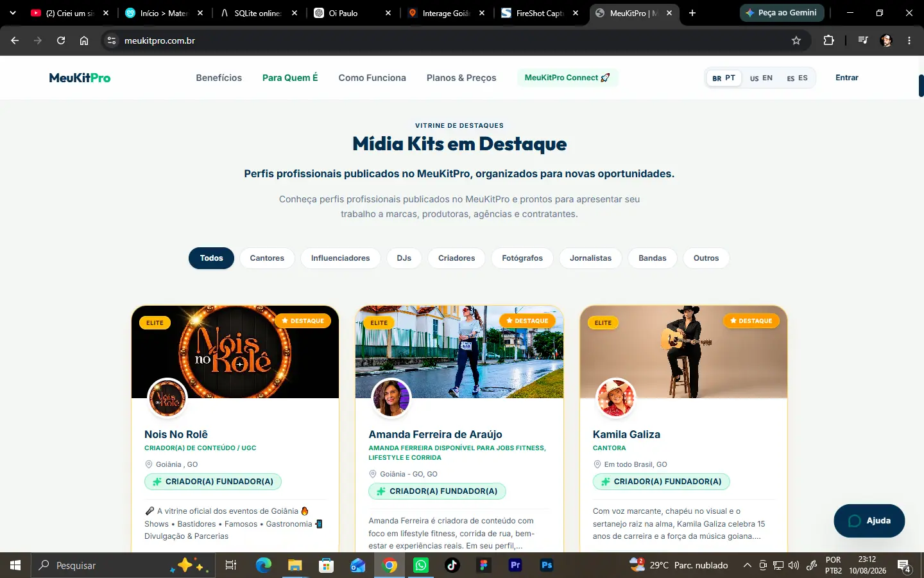The width and height of the screenshot is (924, 578).
Task: Filter media kits by Criadores
Action: coord(457,258)
